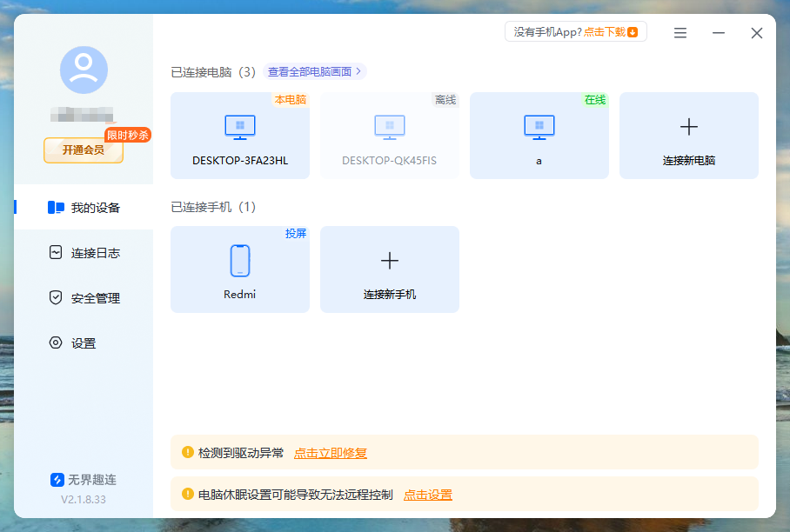Click 连接新电脑 to add a new computer
This screenshot has height=532, width=790.
(x=688, y=136)
